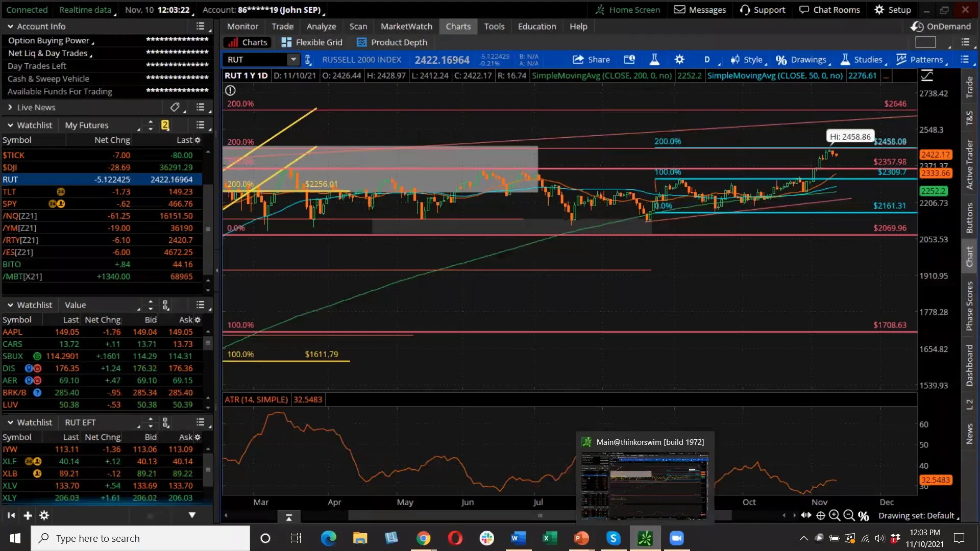Image resolution: width=980 pixels, height=551 pixels.
Task: Open the beaker icon left of the gear
Action: 654,60
